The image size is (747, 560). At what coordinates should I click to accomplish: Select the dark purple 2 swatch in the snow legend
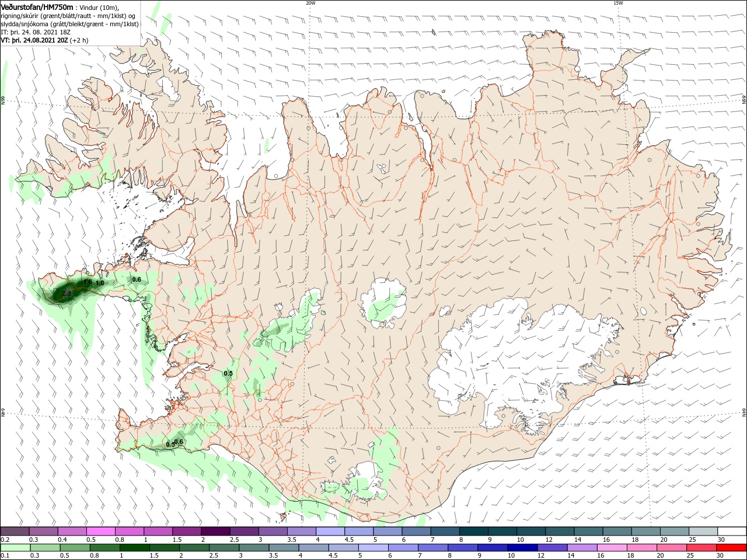point(215,531)
